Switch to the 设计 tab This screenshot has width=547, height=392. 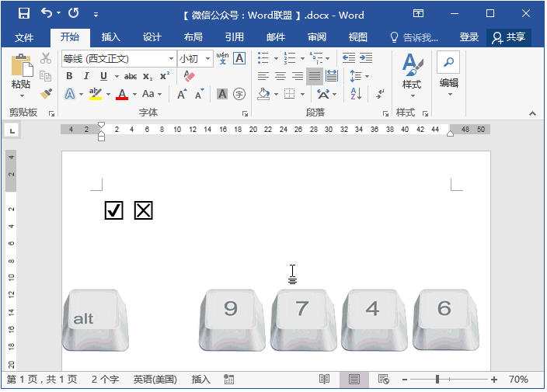pyautogui.click(x=152, y=37)
